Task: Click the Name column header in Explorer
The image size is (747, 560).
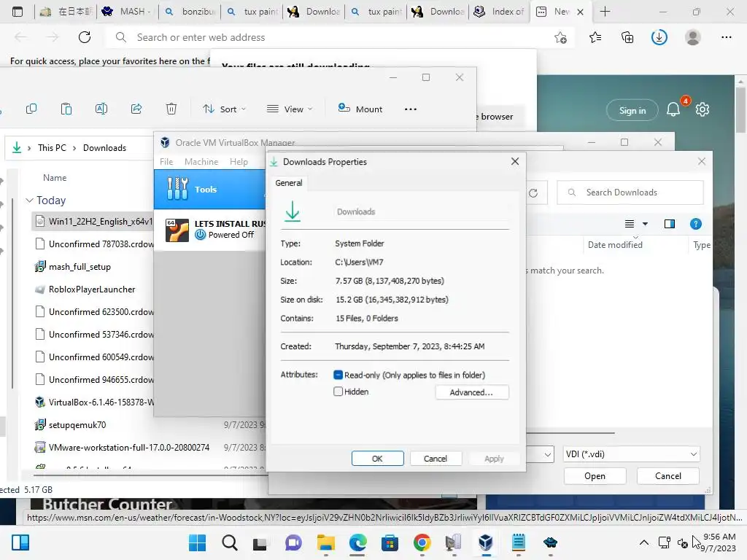Action: coord(55,178)
